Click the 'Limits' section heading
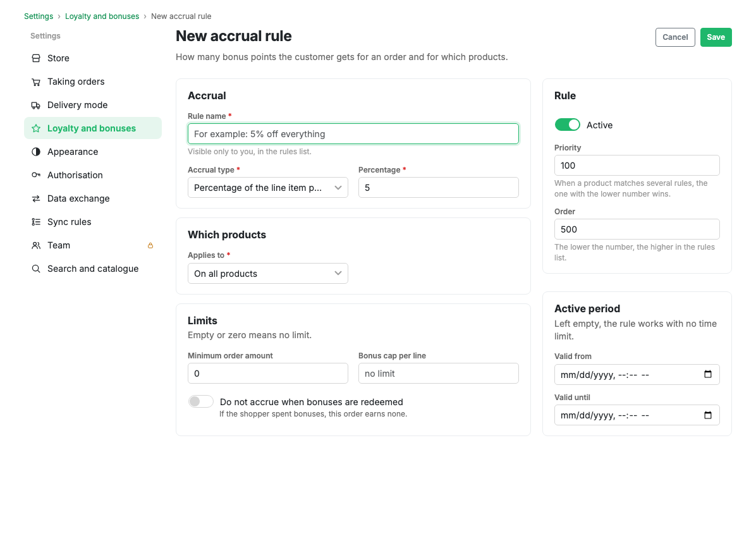Image resolution: width=756 pixels, height=536 pixels. click(202, 320)
